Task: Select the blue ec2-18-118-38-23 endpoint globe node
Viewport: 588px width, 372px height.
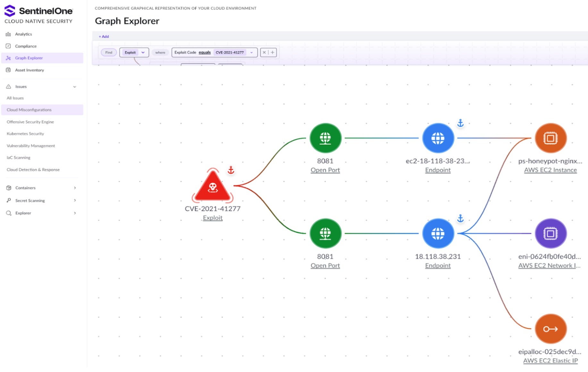Action: click(438, 138)
